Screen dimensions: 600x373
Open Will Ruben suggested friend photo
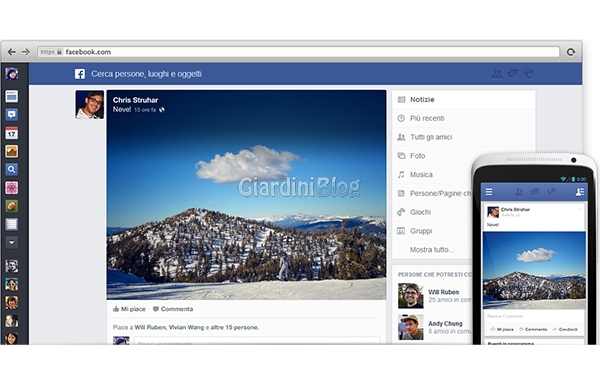pyautogui.click(x=411, y=296)
